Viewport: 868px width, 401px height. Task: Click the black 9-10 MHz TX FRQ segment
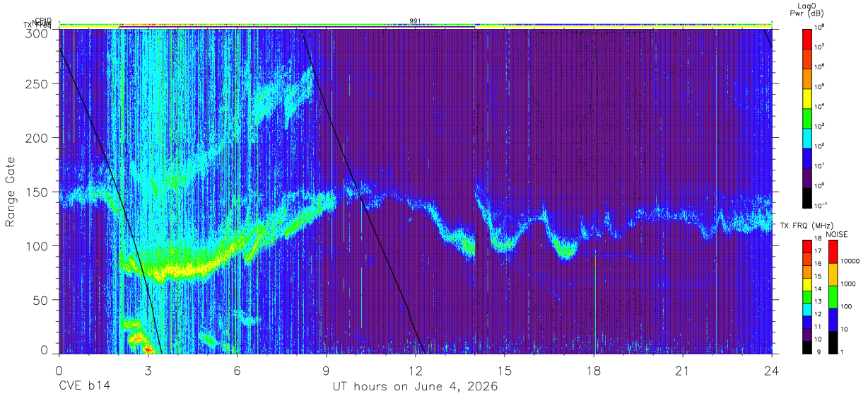click(807, 347)
